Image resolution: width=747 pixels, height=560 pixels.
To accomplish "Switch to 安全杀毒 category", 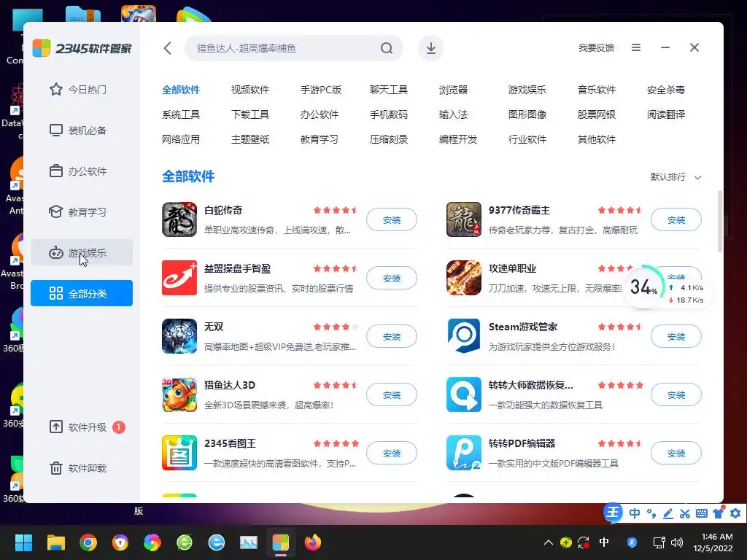I will (x=666, y=90).
